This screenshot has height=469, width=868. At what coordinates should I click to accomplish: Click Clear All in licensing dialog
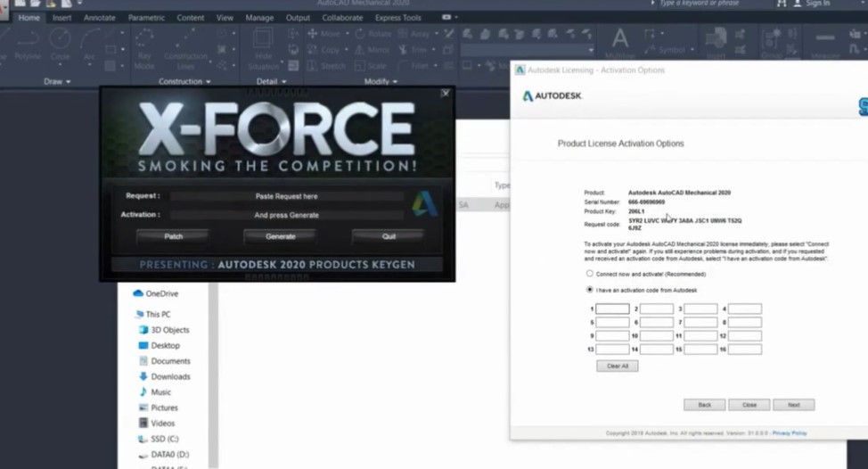(x=618, y=366)
